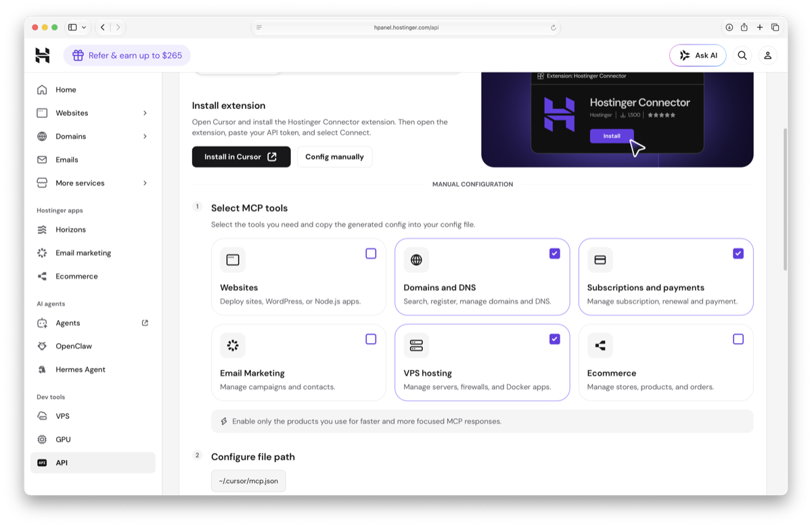The height and width of the screenshot is (527, 812).
Task: Click the VPS cloud icon in sidebar
Action: [42, 416]
